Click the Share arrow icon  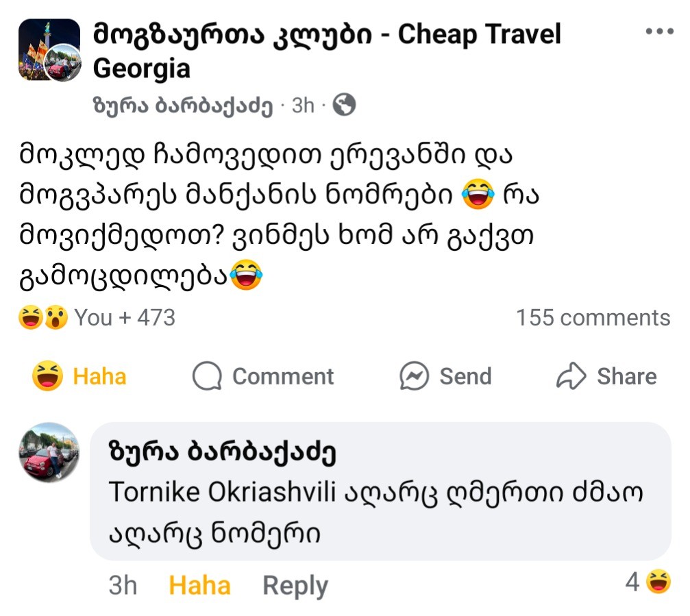[x=571, y=376]
